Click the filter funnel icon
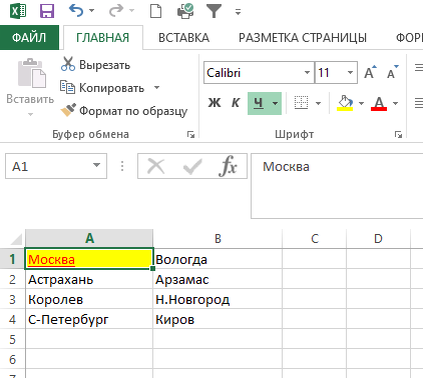Screen dimensions: 423x378 (x=214, y=11)
